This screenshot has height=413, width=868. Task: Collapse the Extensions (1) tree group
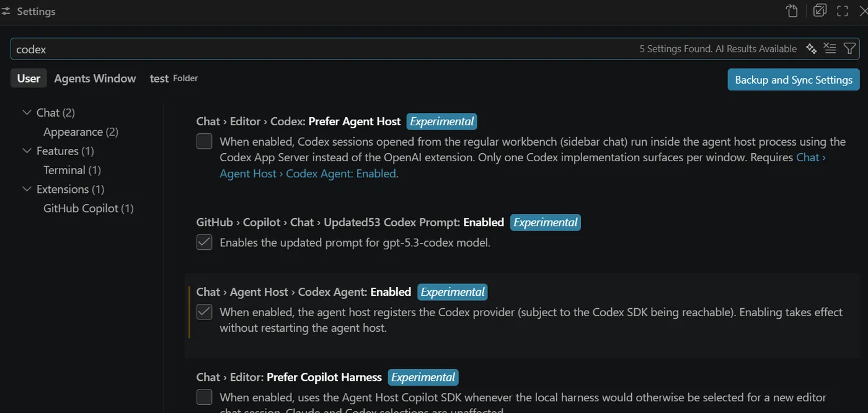click(27, 189)
